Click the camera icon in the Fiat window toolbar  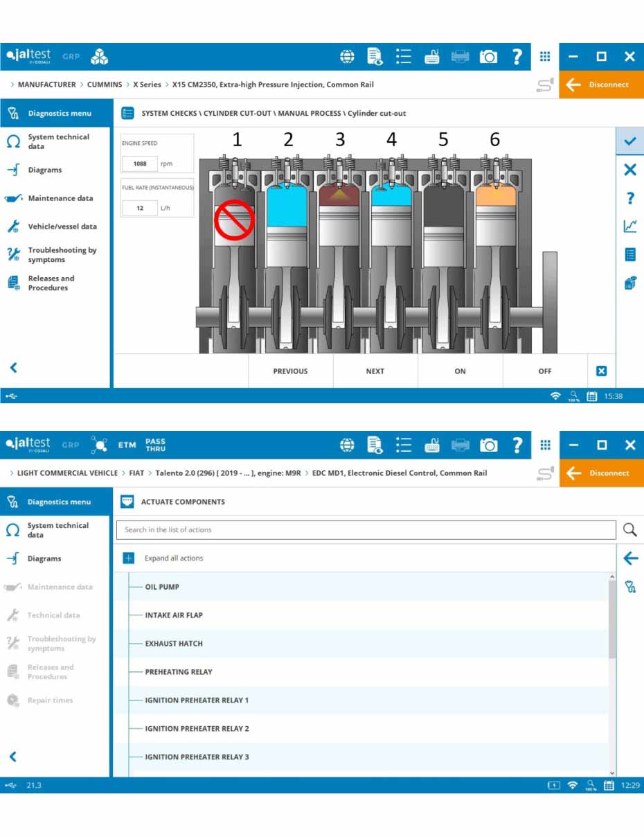click(x=488, y=446)
